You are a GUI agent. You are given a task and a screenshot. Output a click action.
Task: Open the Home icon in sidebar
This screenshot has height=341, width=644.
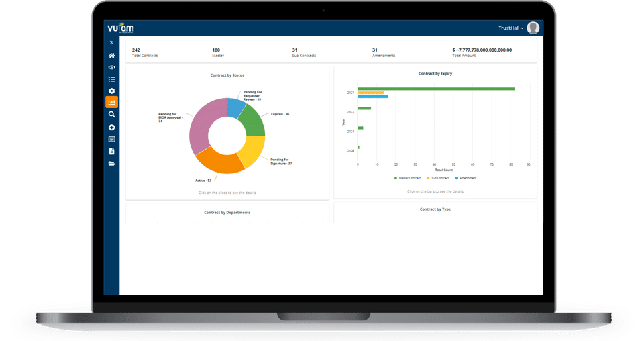pyautogui.click(x=111, y=56)
